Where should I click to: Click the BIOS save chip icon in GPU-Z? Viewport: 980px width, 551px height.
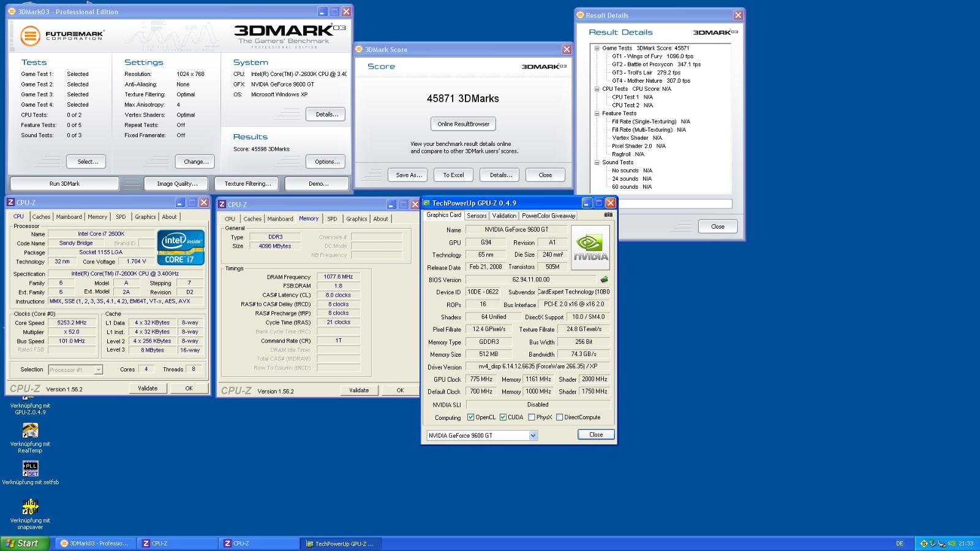[604, 279]
